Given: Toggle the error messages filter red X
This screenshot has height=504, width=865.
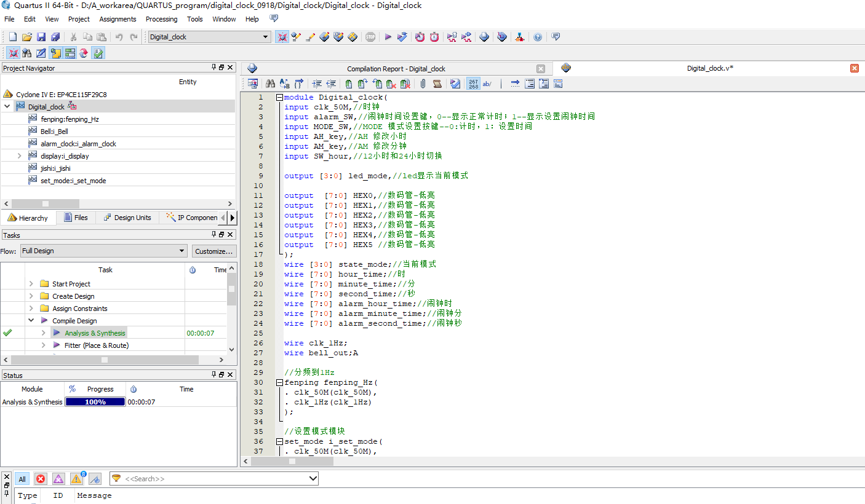Looking at the screenshot, I should click(x=41, y=479).
